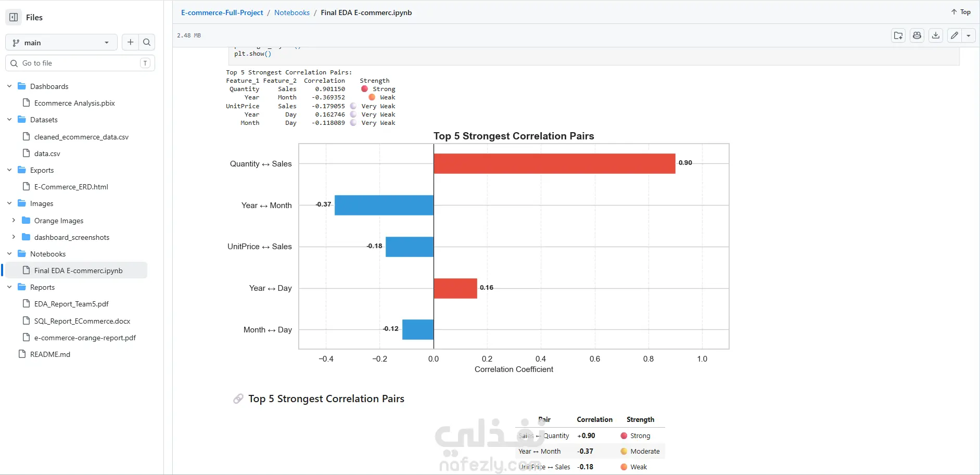The width and height of the screenshot is (980, 475).
Task: Open data.csv file
Action: click(x=47, y=153)
